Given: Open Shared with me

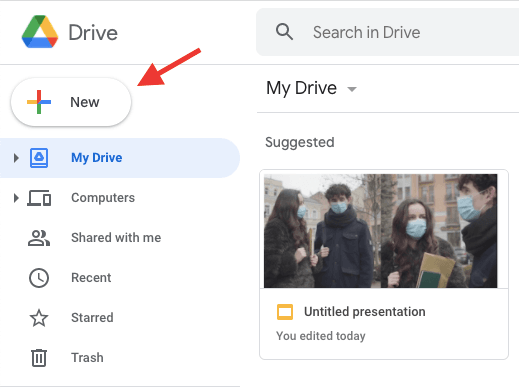Looking at the screenshot, I should [x=116, y=238].
